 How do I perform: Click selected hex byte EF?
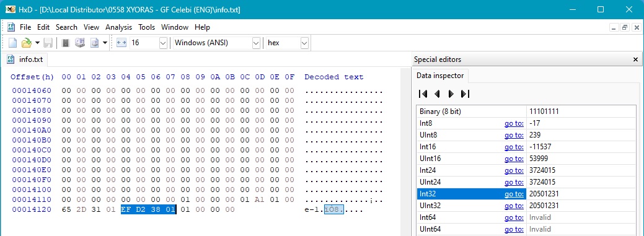click(126, 210)
